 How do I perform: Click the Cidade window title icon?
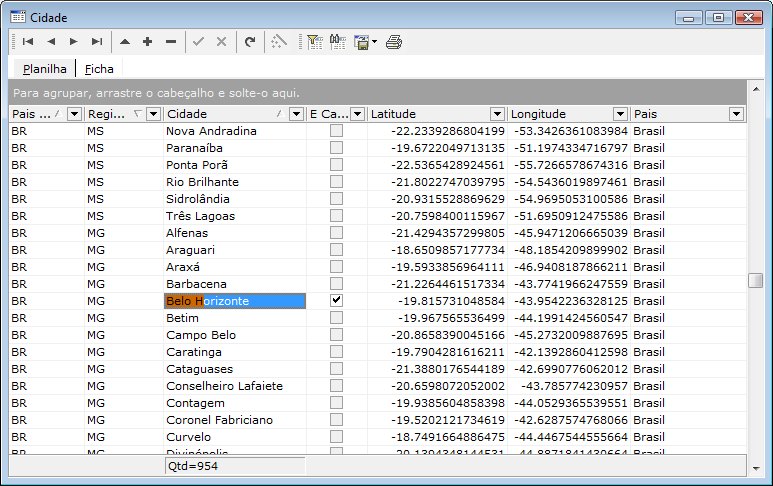[x=18, y=17]
